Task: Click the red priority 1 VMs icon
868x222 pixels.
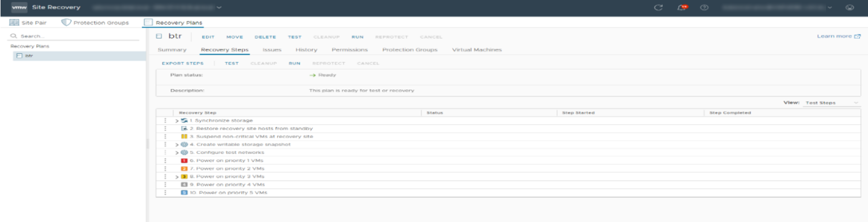Action: click(184, 161)
